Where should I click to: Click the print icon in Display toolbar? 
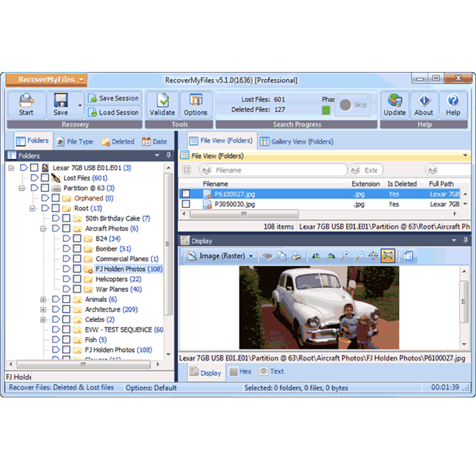[x=296, y=256]
